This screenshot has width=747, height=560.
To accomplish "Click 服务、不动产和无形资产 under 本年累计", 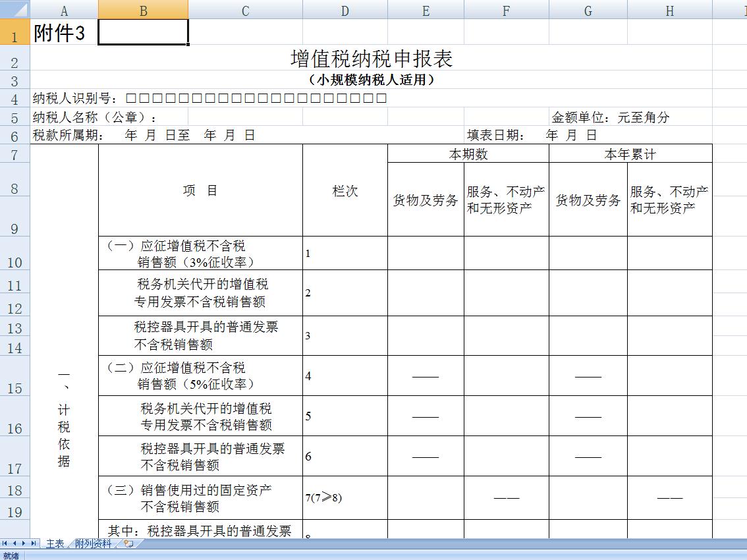I will (670, 200).
